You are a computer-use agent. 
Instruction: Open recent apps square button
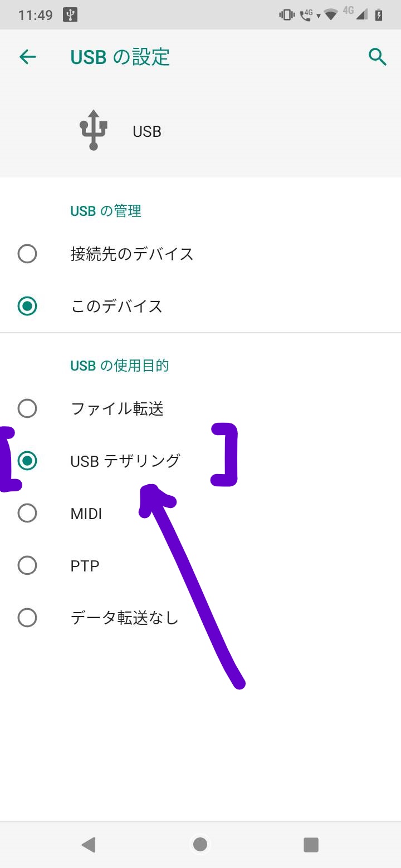(x=311, y=845)
